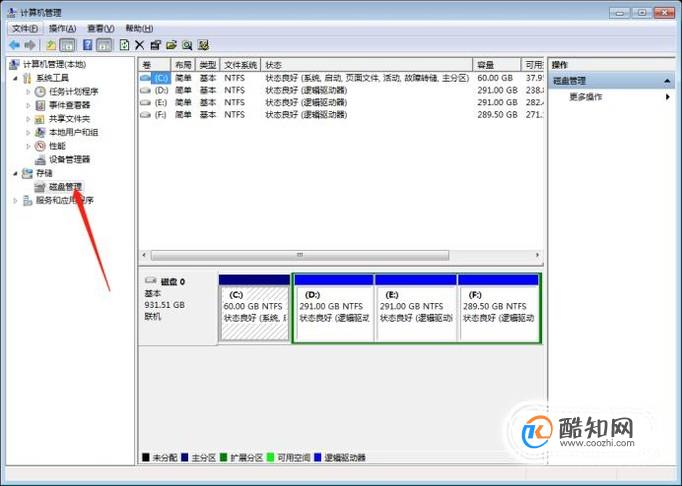The width and height of the screenshot is (682, 486).
Task: Click the Back arrow toolbar icon
Action: click(x=14, y=45)
